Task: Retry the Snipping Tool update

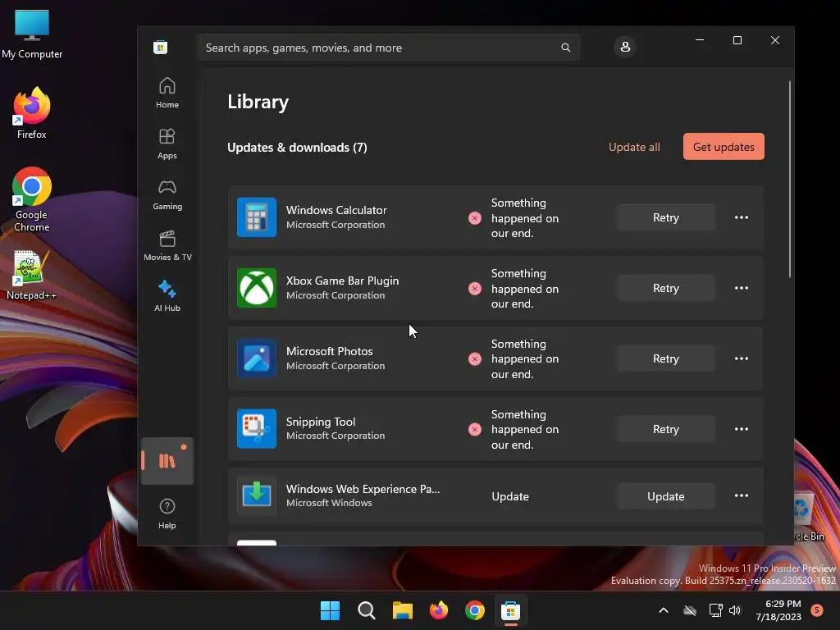Action: point(665,429)
